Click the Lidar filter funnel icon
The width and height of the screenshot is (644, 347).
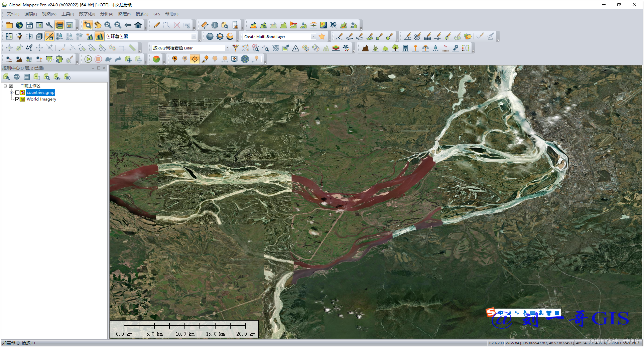pos(236,48)
